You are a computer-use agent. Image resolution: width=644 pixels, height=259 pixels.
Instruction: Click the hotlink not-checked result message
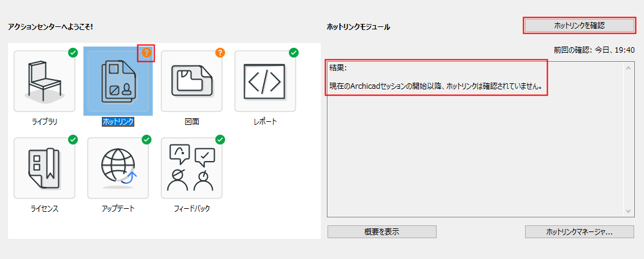(435, 87)
